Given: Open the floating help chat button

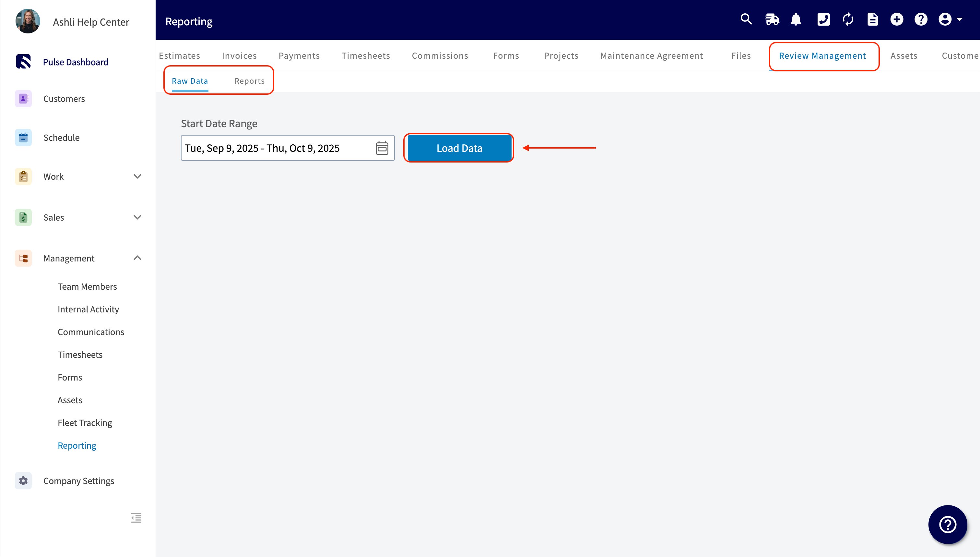Looking at the screenshot, I should (948, 524).
